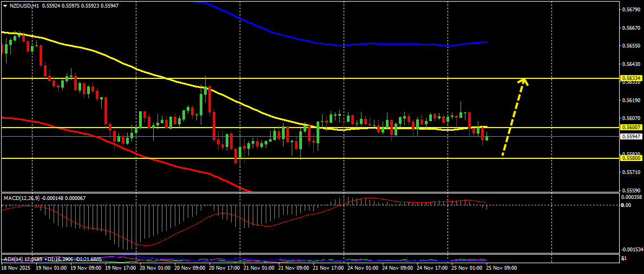Image resolution: width=644 pixels, height=274 pixels.
Task: Click the MACD(12,26,9) indicator label
Action: (22, 198)
